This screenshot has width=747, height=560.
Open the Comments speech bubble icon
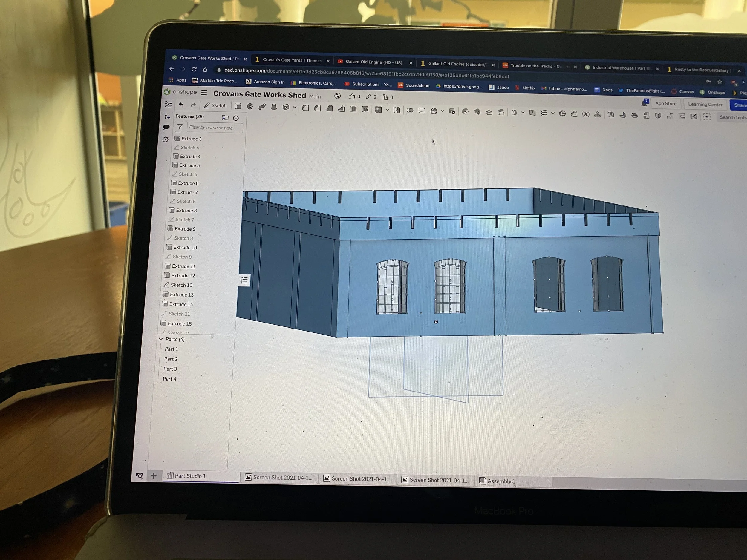[166, 127]
